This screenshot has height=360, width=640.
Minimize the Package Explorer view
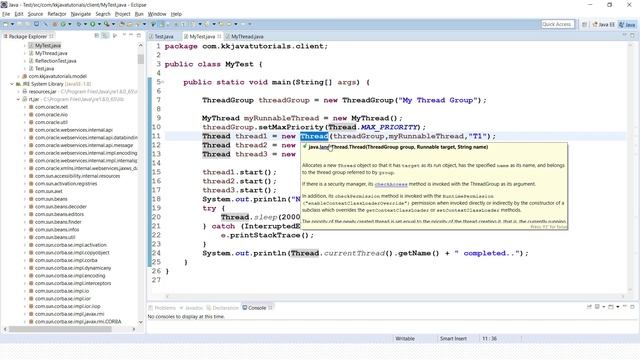(131, 36)
